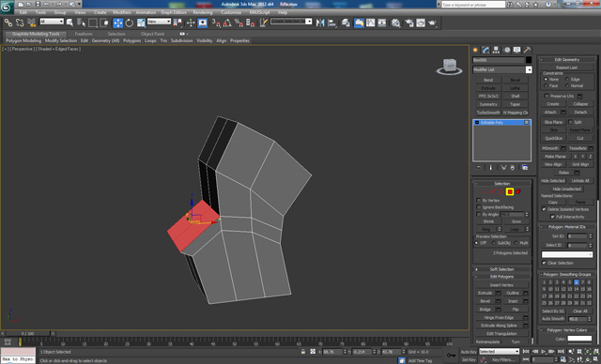
Task: Switch to Vertex sub-object selection
Action: coord(485,191)
